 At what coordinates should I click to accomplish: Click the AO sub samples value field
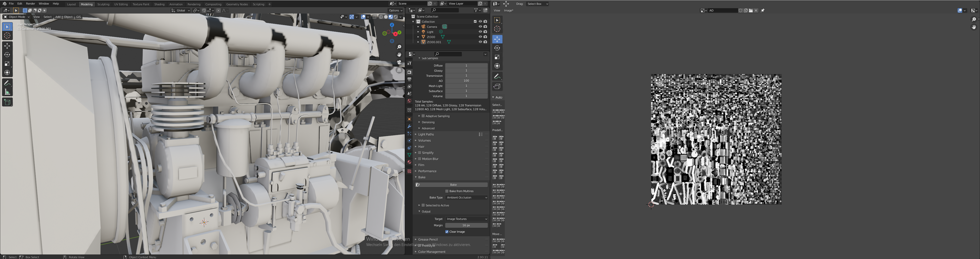[466, 81]
